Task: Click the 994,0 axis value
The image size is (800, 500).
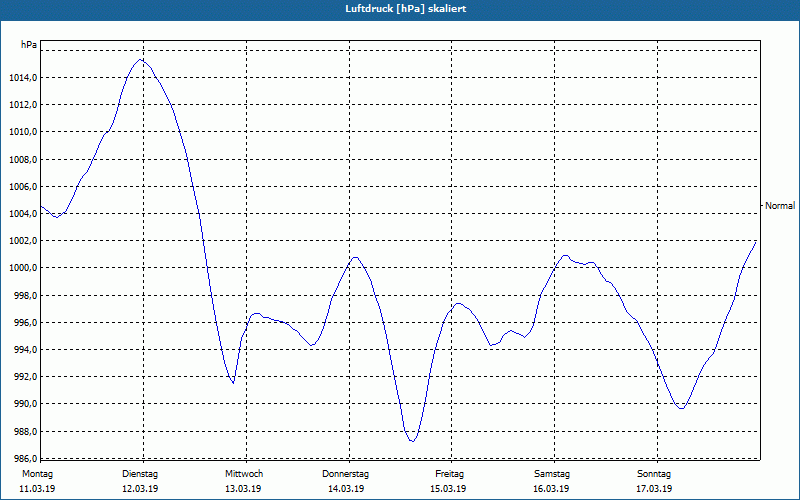Action: (25, 349)
